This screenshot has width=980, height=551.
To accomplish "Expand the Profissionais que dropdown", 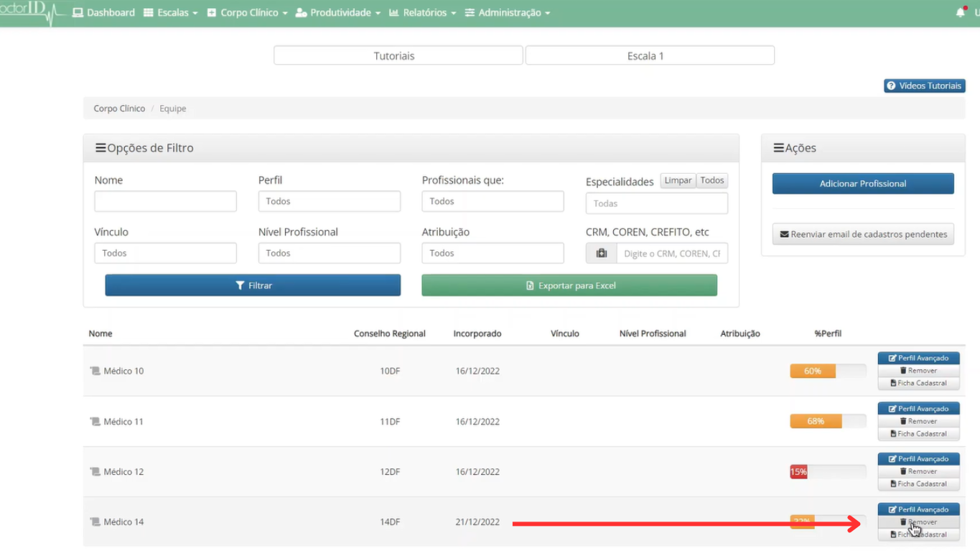I will pyautogui.click(x=493, y=201).
